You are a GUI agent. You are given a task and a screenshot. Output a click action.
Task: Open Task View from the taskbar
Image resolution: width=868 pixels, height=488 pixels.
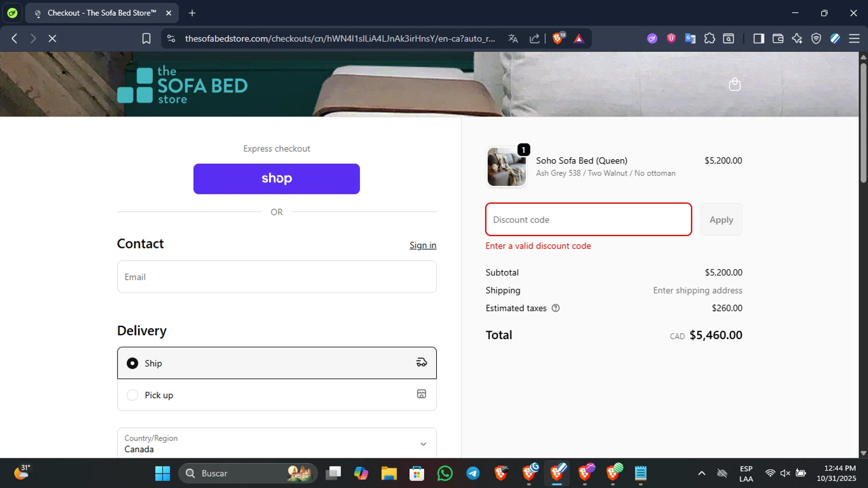(x=333, y=473)
